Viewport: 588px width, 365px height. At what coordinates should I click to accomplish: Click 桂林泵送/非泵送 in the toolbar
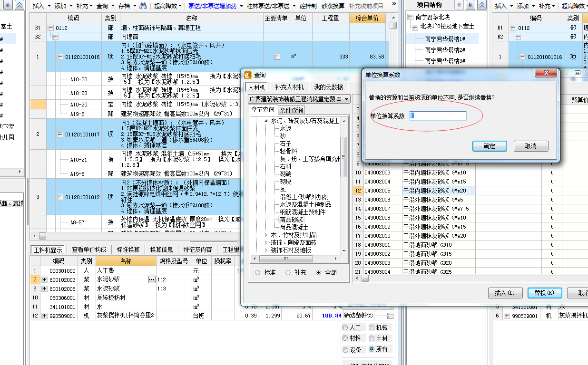point(268,6)
